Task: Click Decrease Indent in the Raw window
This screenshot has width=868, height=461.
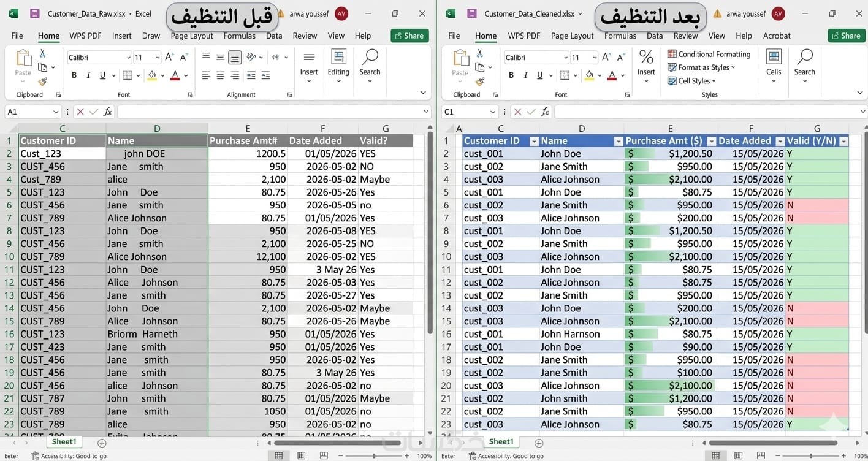Action: pos(251,75)
